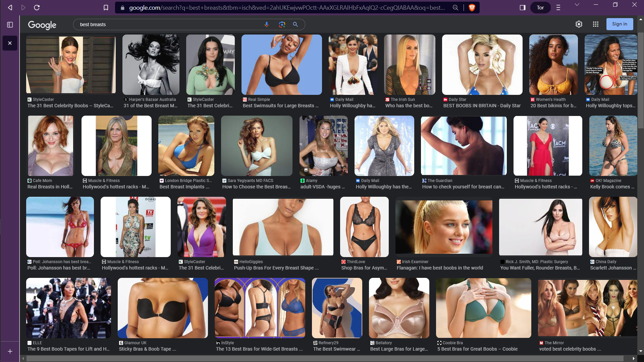Image resolution: width=644 pixels, height=362 pixels.
Task: Click the Sign in button
Action: (x=620, y=24)
